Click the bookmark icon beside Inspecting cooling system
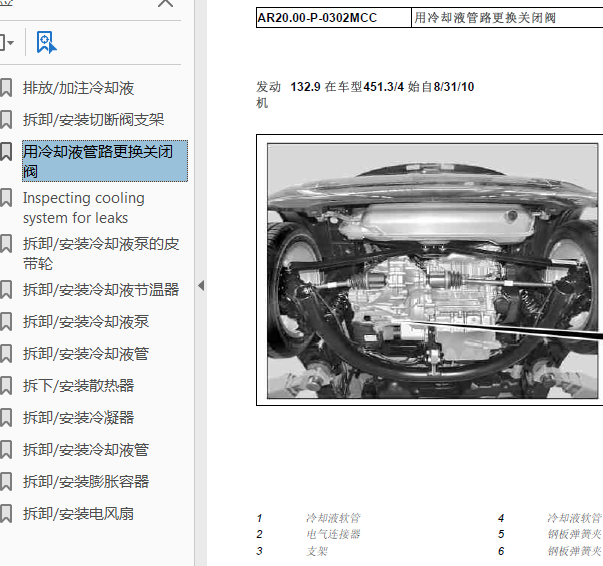This screenshot has height=566, width=603. point(6,198)
